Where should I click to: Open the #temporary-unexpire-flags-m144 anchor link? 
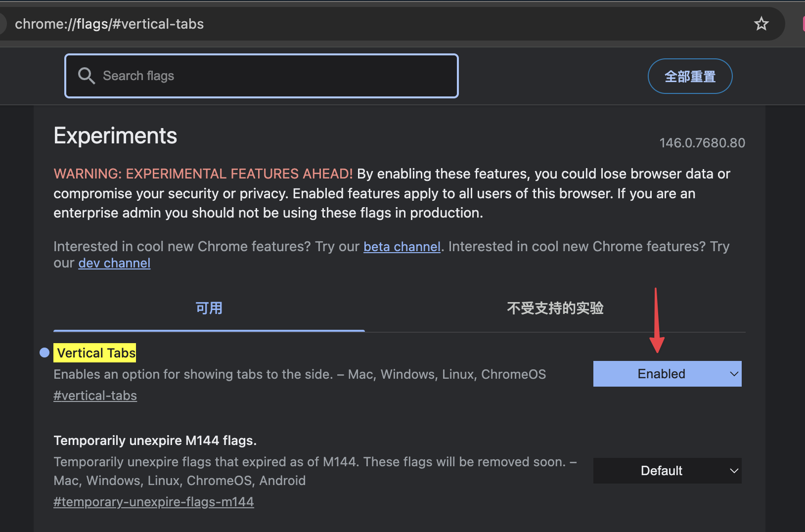click(x=153, y=502)
